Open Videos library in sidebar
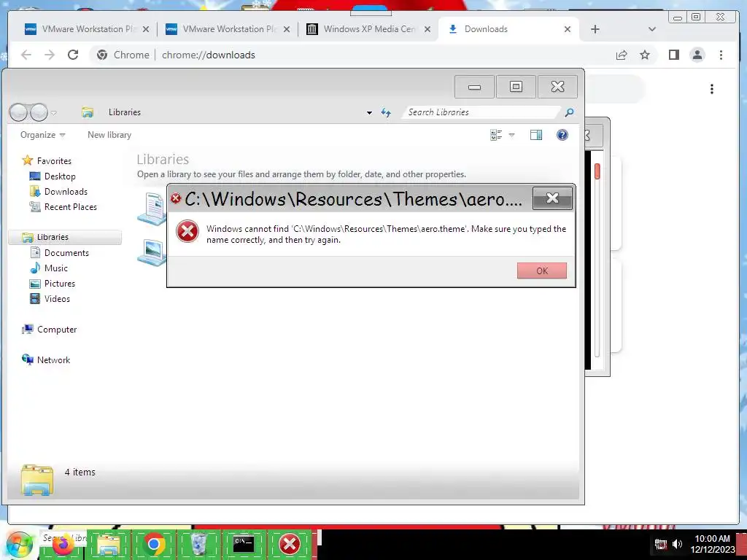The height and width of the screenshot is (560, 747). tap(50, 298)
